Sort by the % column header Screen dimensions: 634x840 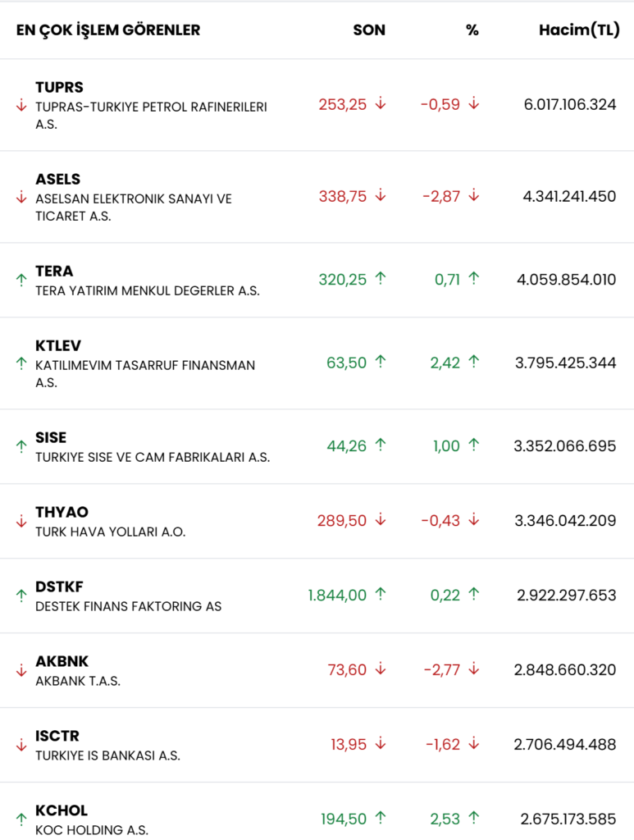point(472,30)
